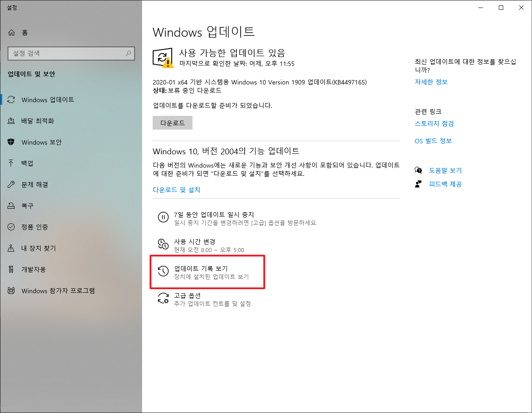The width and height of the screenshot is (532, 413).
Task: Click the KB4497165 update name text
Action: pos(260,82)
